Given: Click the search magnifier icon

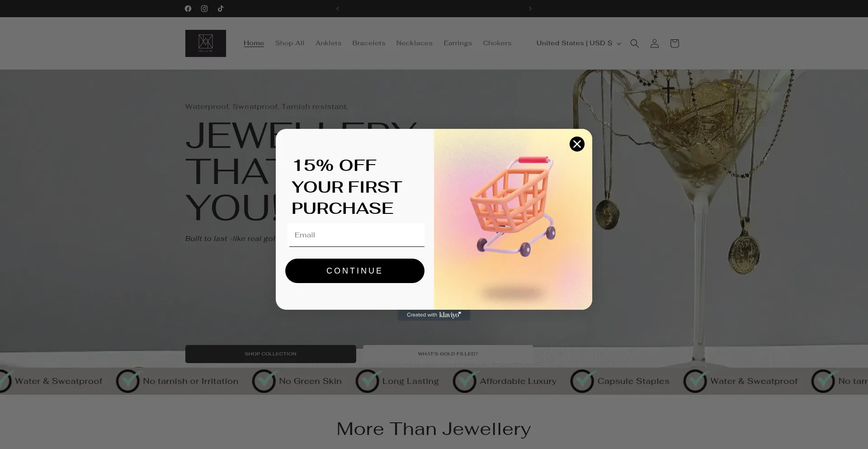Looking at the screenshot, I should pyautogui.click(x=635, y=43).
